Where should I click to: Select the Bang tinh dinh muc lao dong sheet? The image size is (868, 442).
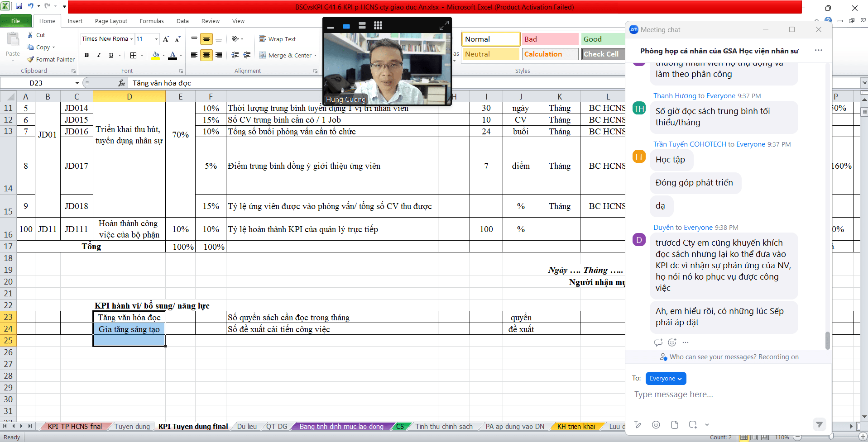[x=341, y=426]
